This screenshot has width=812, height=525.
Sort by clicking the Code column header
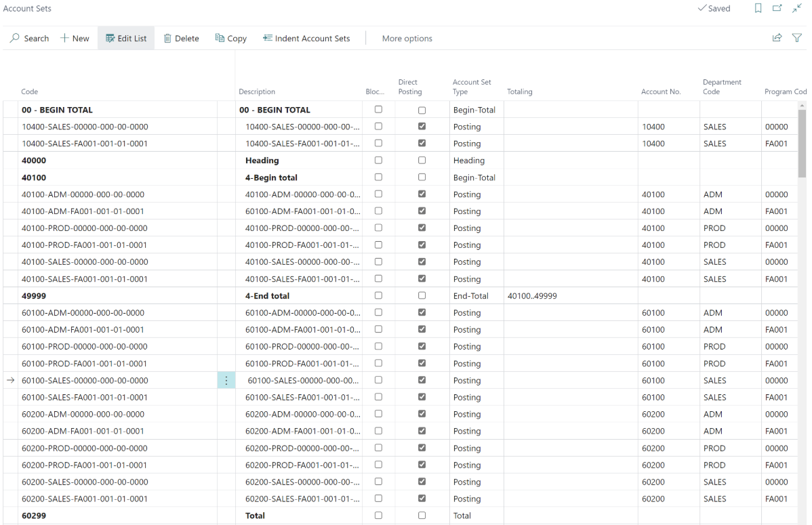[x=30, y=91]
